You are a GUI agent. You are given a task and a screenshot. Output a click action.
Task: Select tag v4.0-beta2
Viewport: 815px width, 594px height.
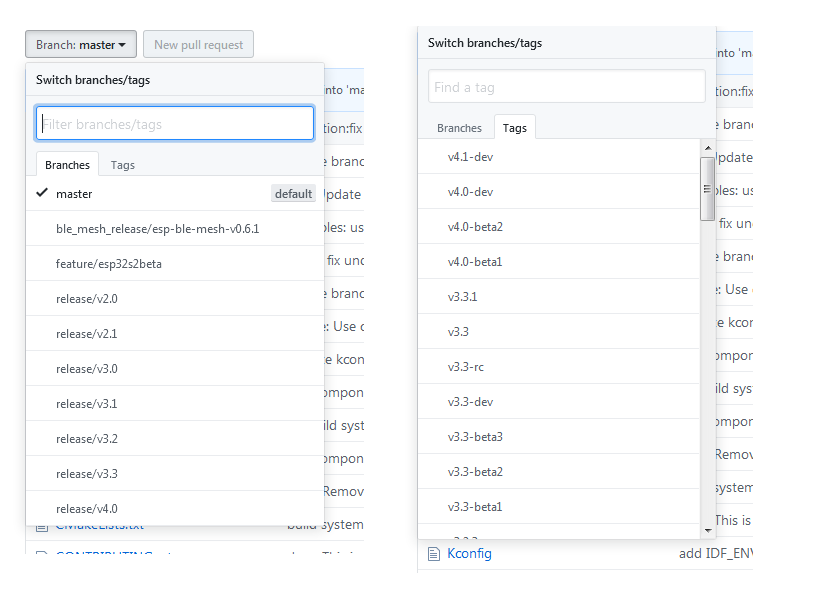pyautogui.click(x=559, y=227)
